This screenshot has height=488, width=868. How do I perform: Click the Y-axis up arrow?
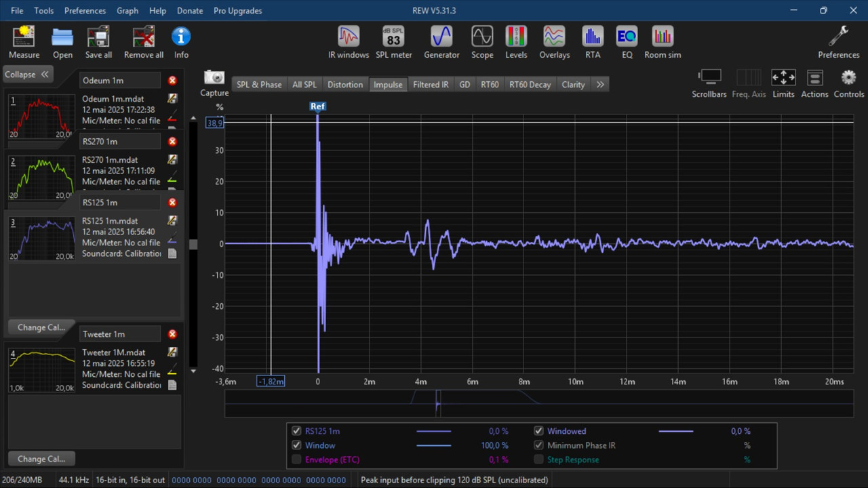coord(193,119)
